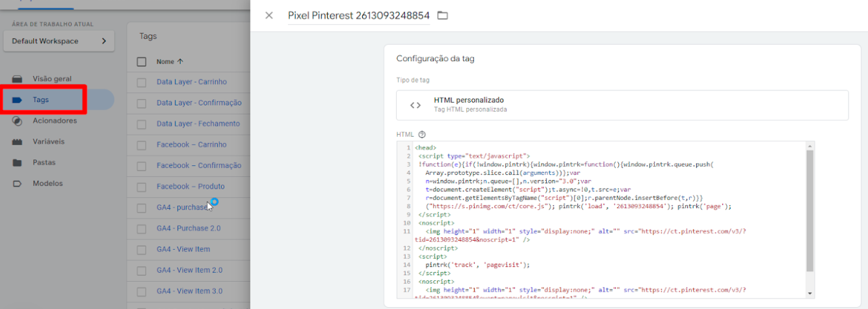This screenshot has height=309, width=868.
Task: Expand the Default Workspace selector
Action: 59,41
